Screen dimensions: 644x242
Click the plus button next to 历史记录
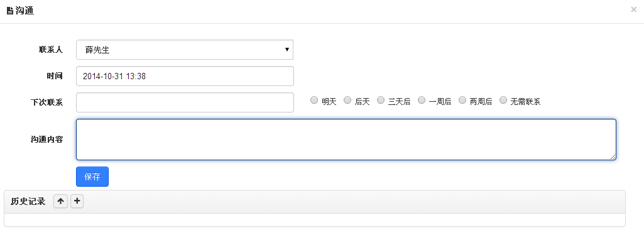click(x=77, y=201)
